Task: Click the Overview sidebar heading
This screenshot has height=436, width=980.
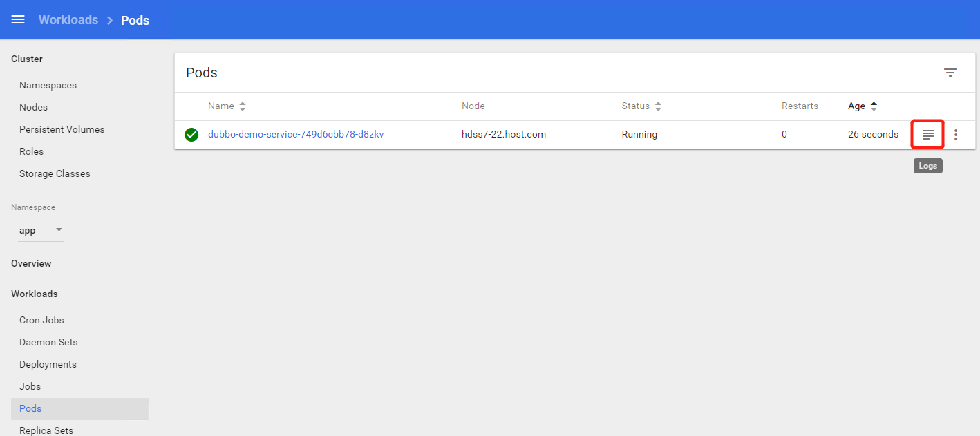Action: coord(31,264)
